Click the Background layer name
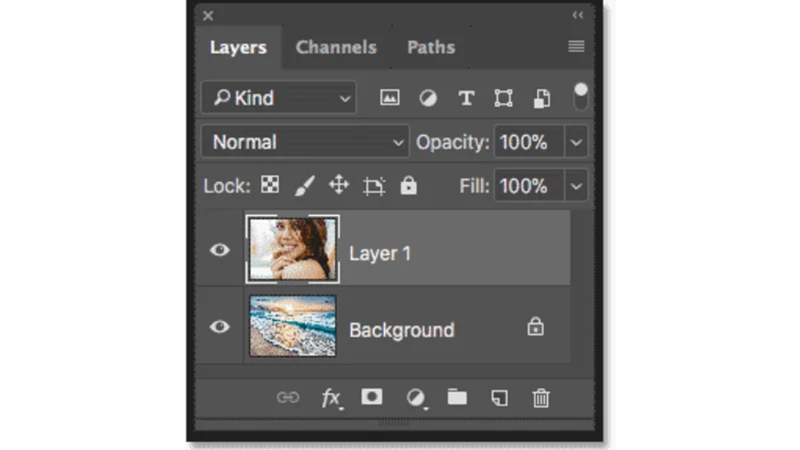This screenshot has height=450, width=800. (x=402, y=330)
